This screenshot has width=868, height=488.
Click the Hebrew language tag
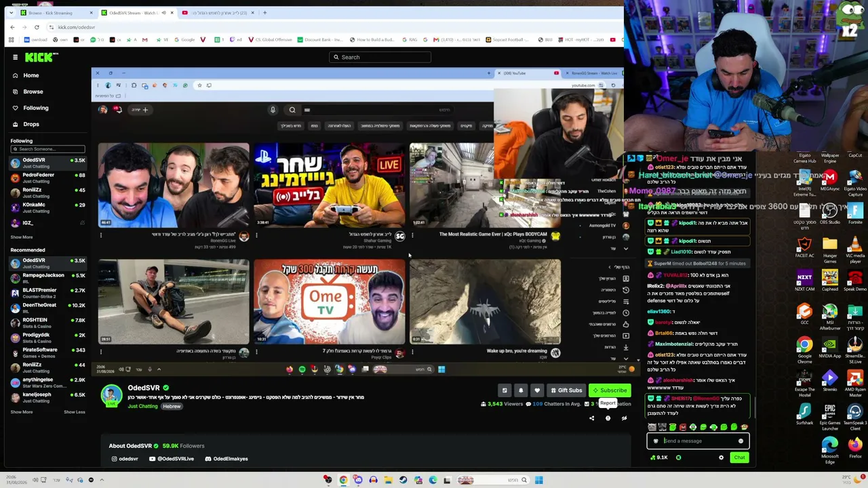172,407
